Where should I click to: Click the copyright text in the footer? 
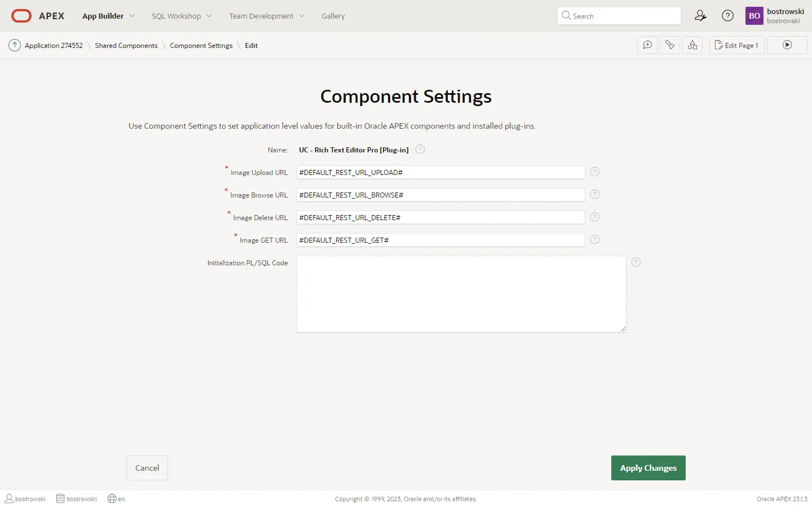[406, 499]
